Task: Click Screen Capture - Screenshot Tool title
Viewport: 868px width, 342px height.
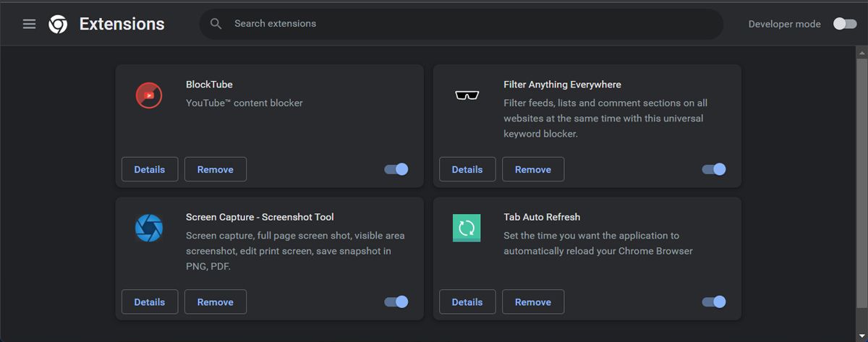Action: coord(260,217)
